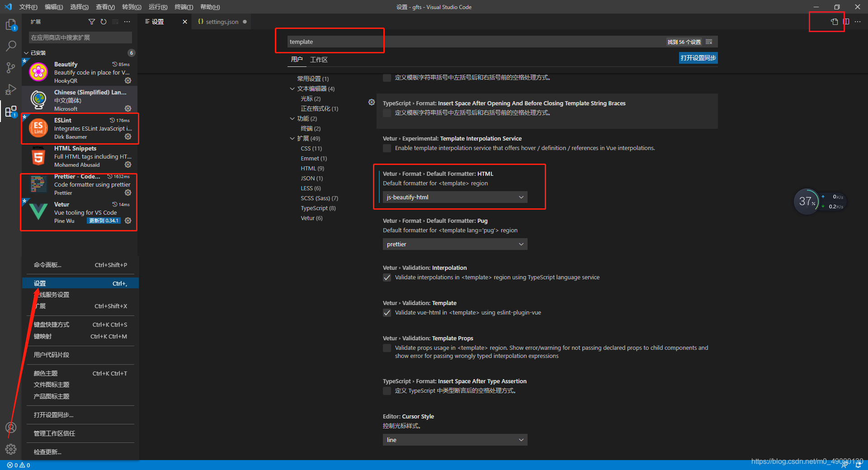
Task: Open the Explorer view in activity bar
Action: point(11,24)
